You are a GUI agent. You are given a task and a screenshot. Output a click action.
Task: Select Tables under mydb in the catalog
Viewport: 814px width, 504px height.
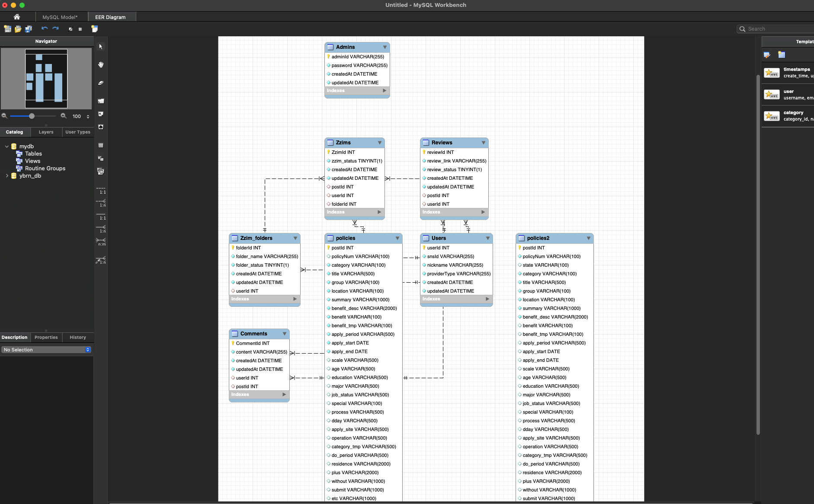[x=33, y=153]
